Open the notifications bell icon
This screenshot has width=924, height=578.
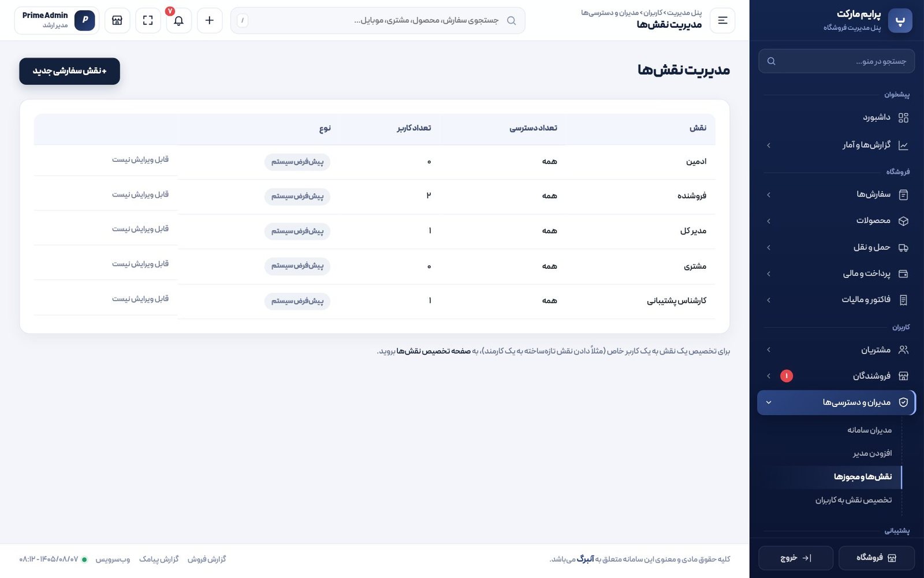pyautogui.click(x=179, y=20)
